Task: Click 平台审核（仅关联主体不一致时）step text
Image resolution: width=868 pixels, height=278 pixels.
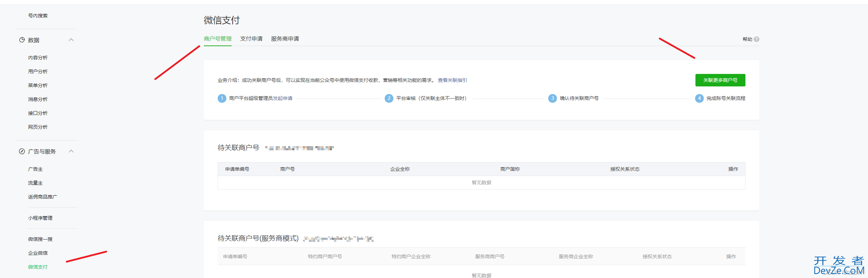Action: tap(433, 98)
